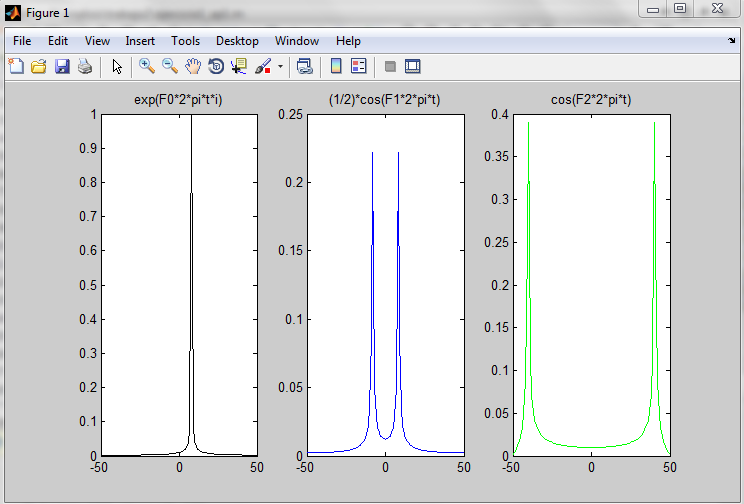Toggle the Data Cursor tool
This screenshot has width=744, height=504.
tap(239, 67)
